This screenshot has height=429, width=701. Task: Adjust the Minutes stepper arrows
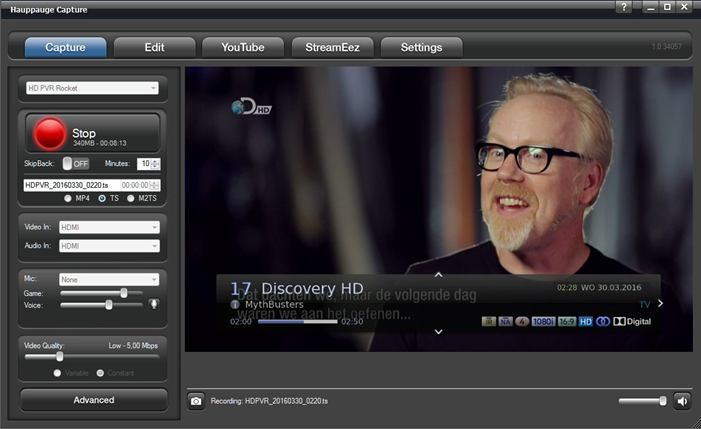coord(155,164)
